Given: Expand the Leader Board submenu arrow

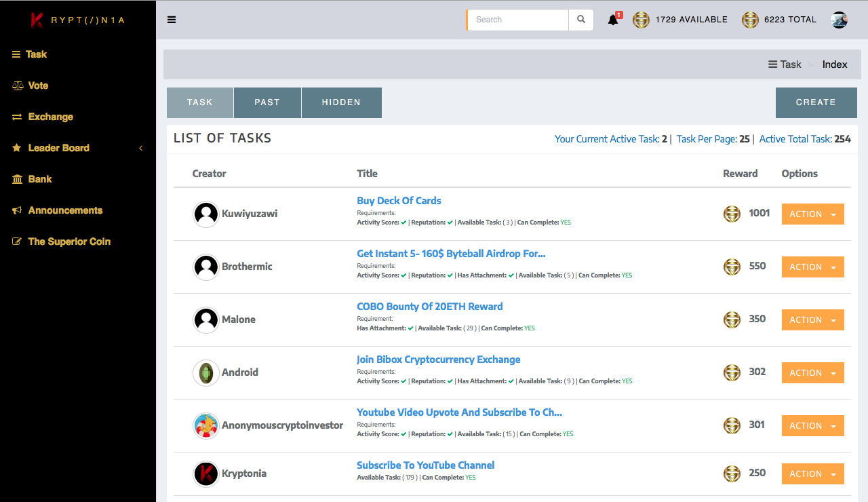Looking at the screenshot, I should tap(141, 148).
